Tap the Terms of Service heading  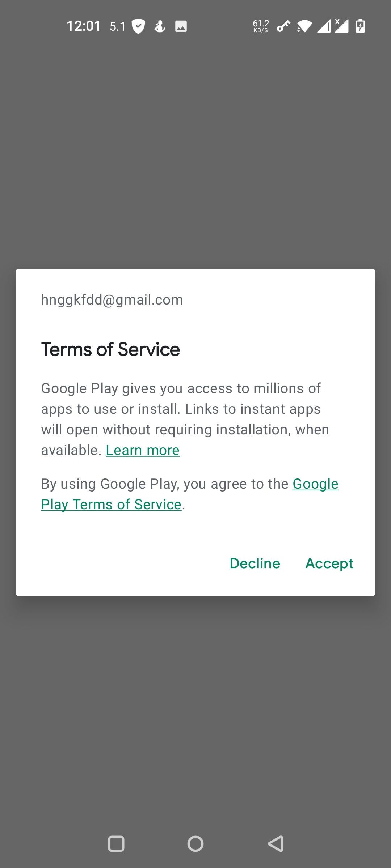click(x=110, y=349)
